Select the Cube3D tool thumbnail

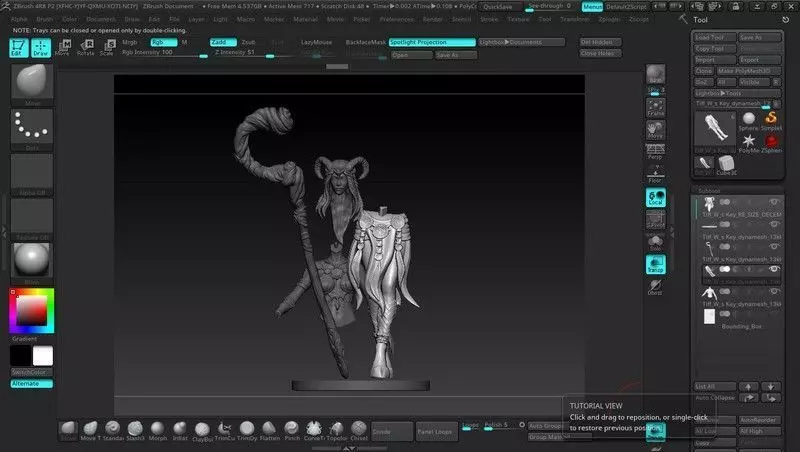click(726, 165)
